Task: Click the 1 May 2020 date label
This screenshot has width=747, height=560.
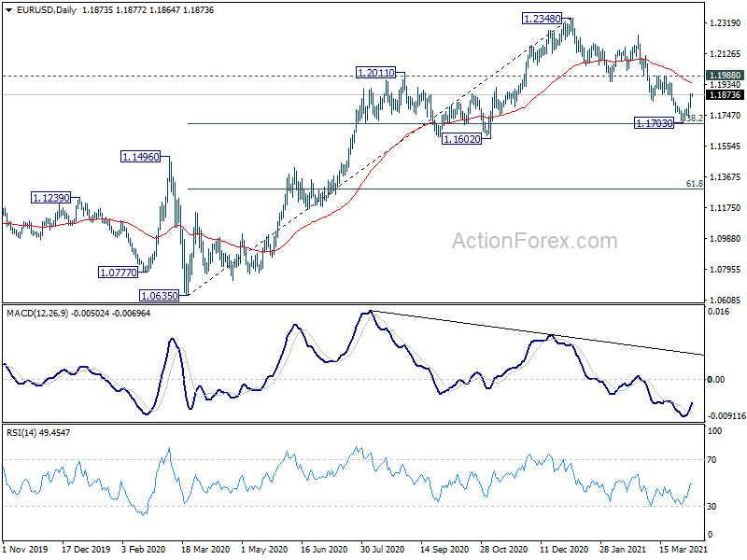Action: tap(264, 549)
